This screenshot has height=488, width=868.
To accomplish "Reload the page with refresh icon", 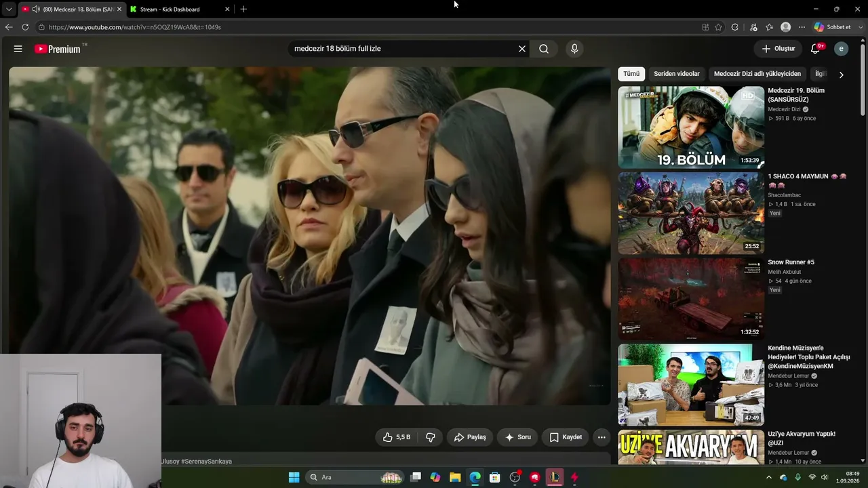I will click(25, 27).
